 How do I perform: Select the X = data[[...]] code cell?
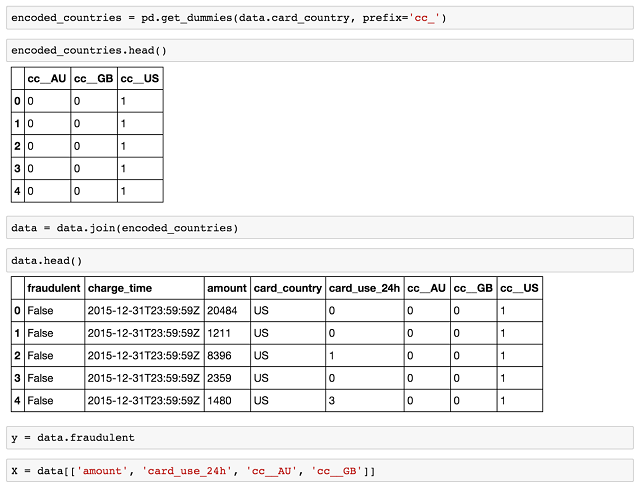click(x=320, y=471)
